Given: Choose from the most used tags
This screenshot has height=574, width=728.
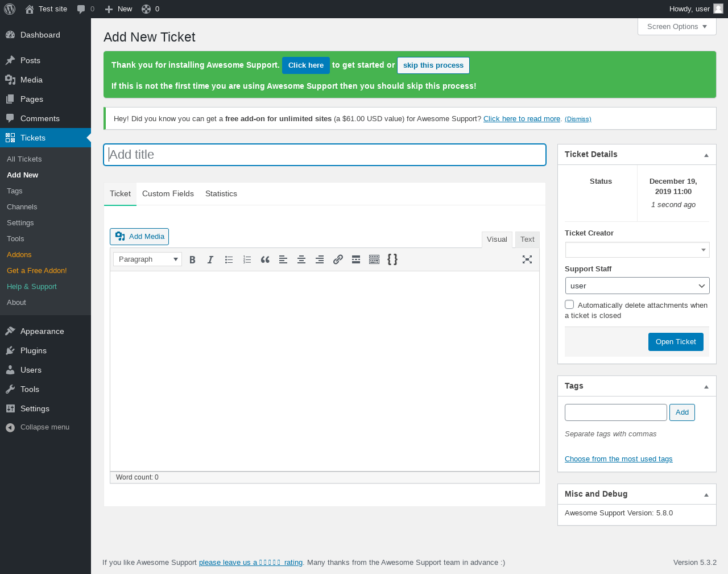Looking at the screenshot, I should pyautogui.click(x=619, y=459).
